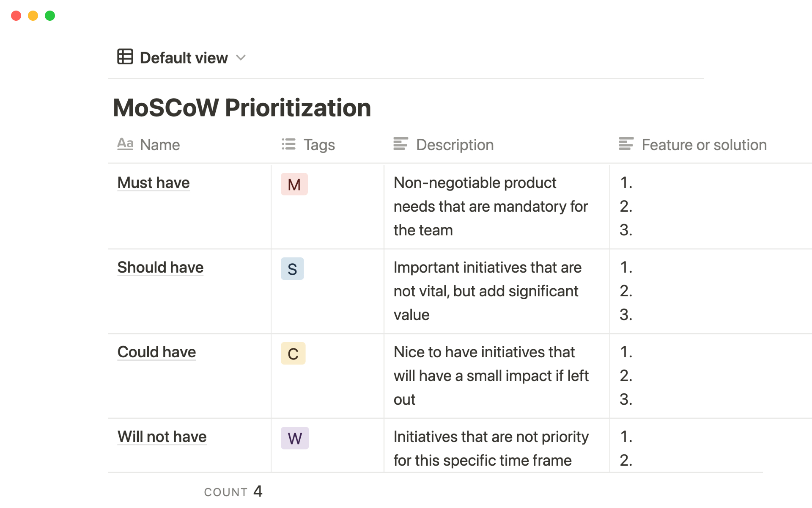The width and height of the screenshot is (812, 508).
Task: Click the Feature or solution column icon
Action: pyautogui.click(x=626, y=144)
